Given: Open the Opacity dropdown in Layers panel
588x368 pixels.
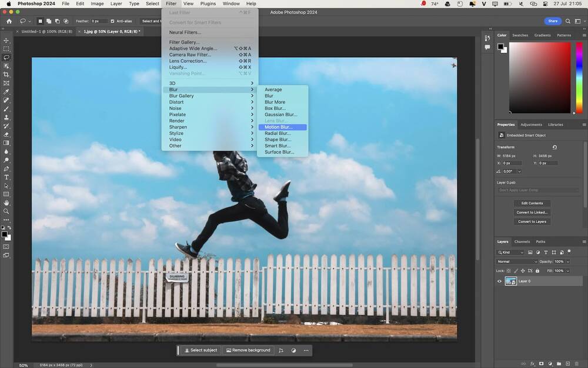Looking at the screenshot, I should click(x=568, y=261).
